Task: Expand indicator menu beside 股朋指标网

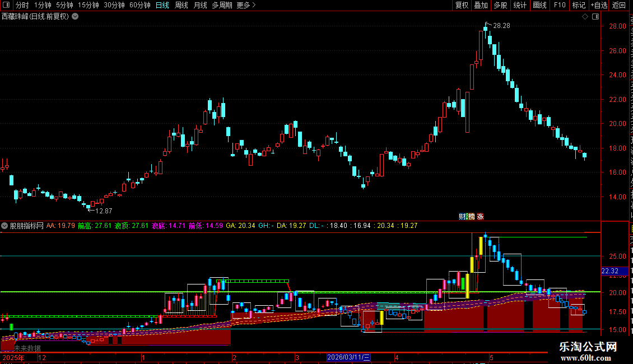Action: coord(4,226)
